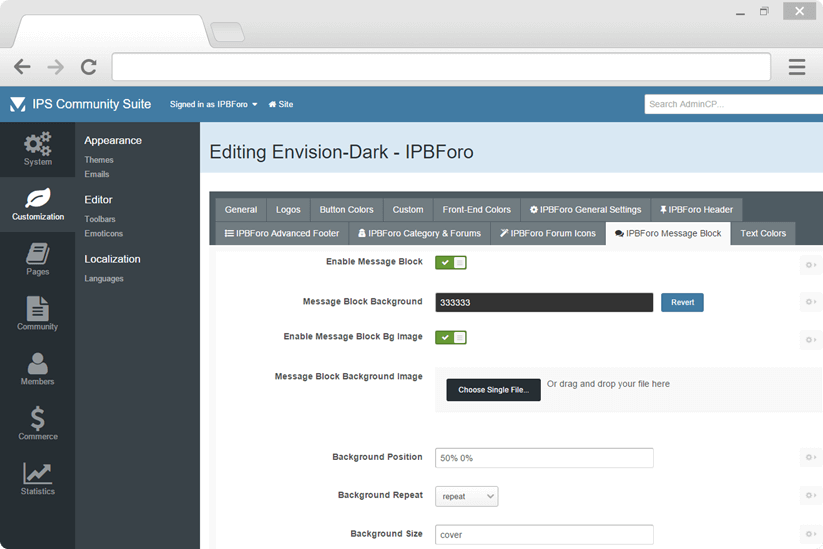Open the IPBForo General Settings tab
The height and width of the screenshot is (549, 823).
585,209
